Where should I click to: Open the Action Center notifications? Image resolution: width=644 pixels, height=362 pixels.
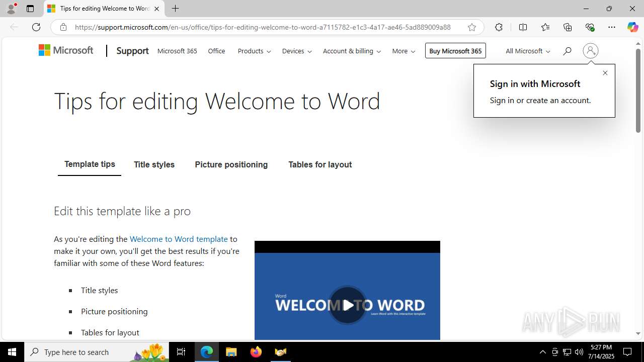click(x=628, y=352)
